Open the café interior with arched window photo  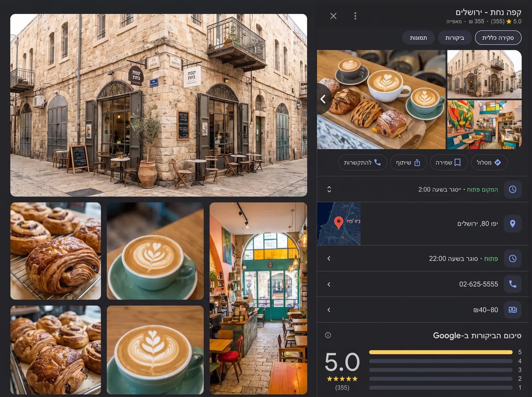click(x=258, y=298)
